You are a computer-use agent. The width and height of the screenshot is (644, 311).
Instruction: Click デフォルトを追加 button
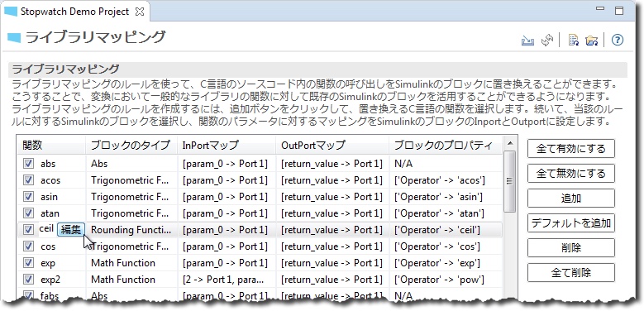(571, 223)
